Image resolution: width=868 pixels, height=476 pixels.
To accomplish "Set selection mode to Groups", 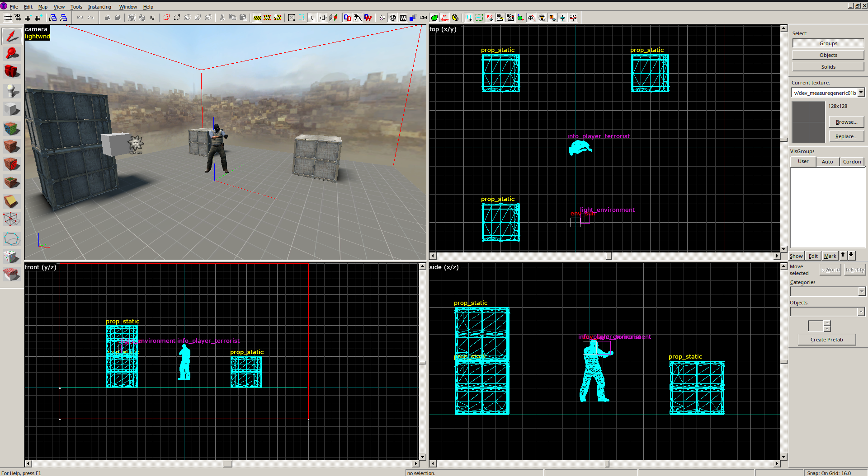I will point(828,43).
